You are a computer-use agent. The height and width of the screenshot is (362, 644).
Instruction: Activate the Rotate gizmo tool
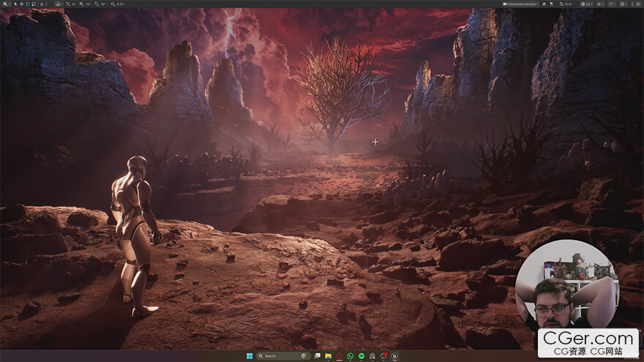pyautogui.click(x=28, y=4)
